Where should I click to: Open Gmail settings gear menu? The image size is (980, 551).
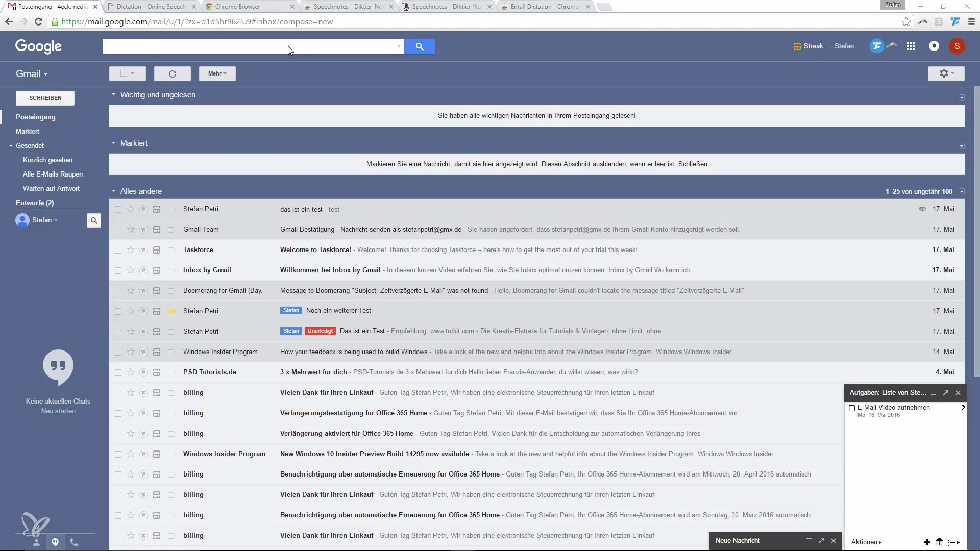[x=946, y=73]
